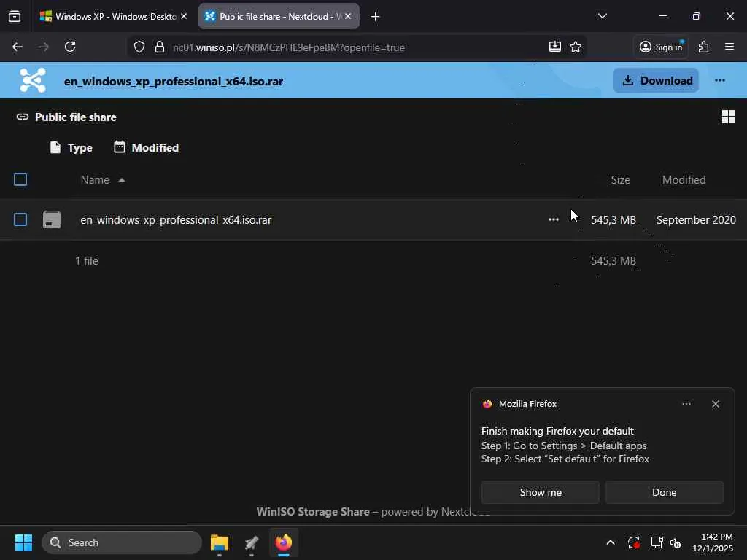The width and height of the screenshot is (747, 560).
Task: Switch to grid view
Action: 729,117
